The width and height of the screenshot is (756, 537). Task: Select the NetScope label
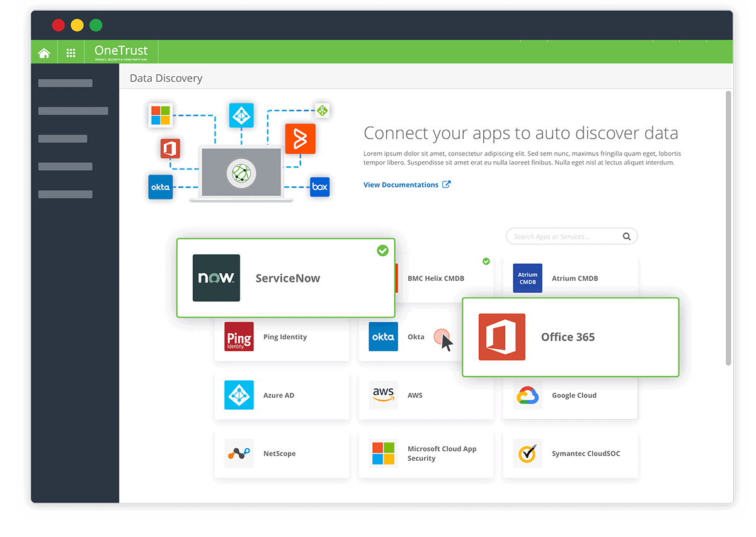279,453
